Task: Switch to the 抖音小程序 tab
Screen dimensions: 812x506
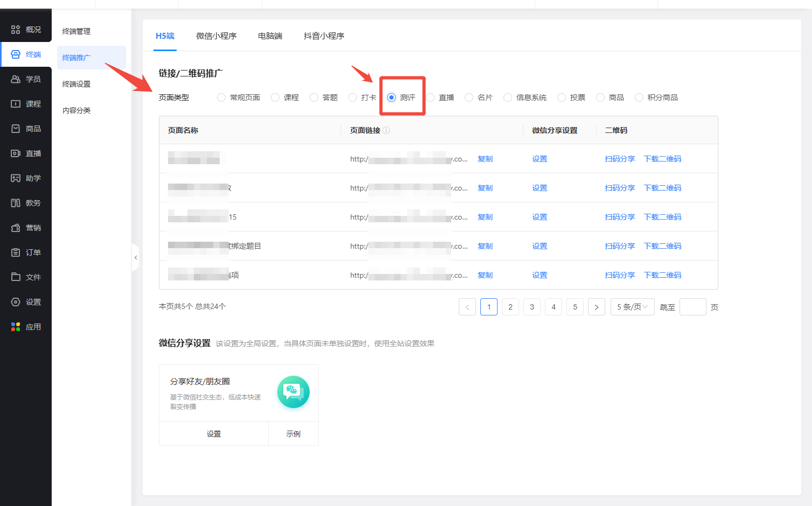Action: coord(324,36)
